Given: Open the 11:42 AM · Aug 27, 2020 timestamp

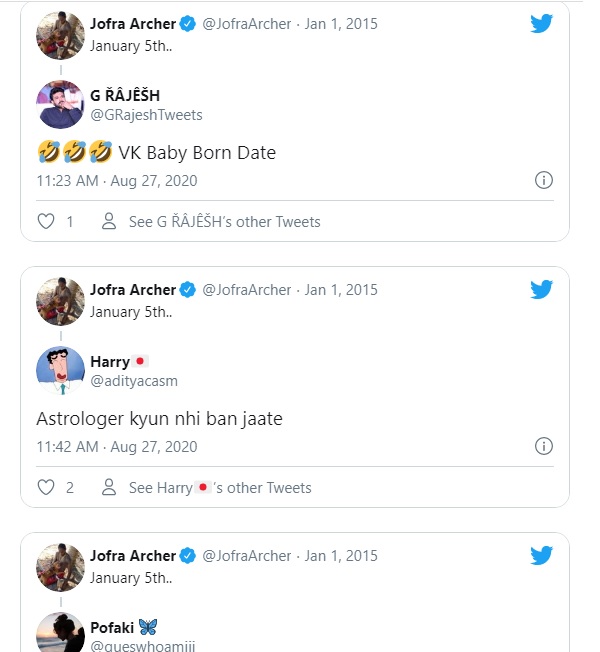Looking at the screenshot, I should click(x=117, y=447).
